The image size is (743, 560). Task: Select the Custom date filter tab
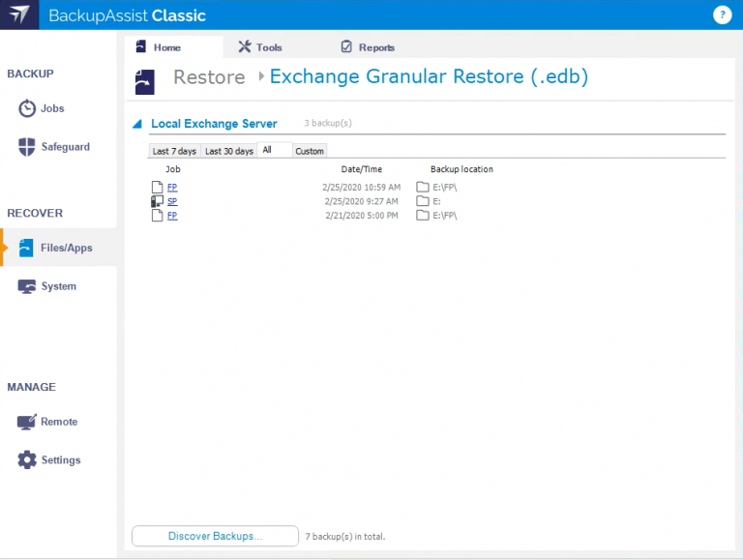pyautogui.click(x=310, y=151)
